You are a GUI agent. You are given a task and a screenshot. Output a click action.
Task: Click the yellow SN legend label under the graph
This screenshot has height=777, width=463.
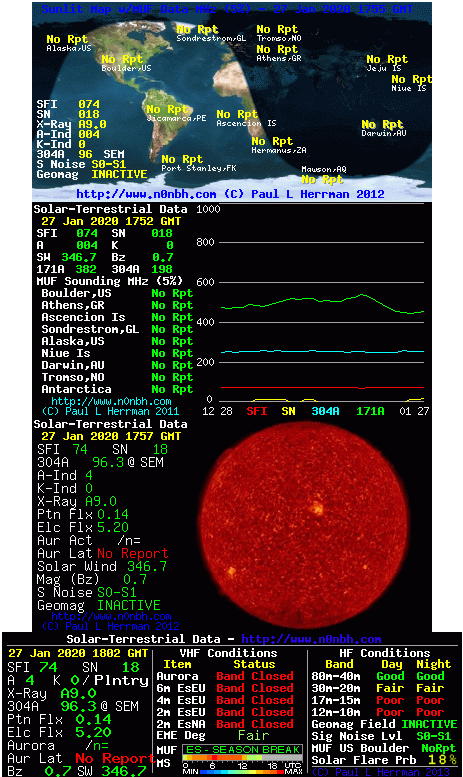[x=289, y=411]
